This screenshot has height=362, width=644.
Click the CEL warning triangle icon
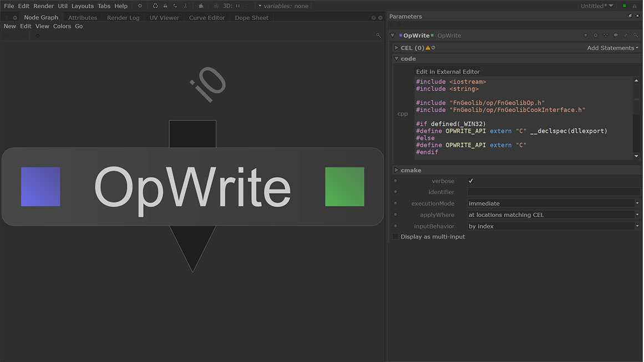coord(428,48)
